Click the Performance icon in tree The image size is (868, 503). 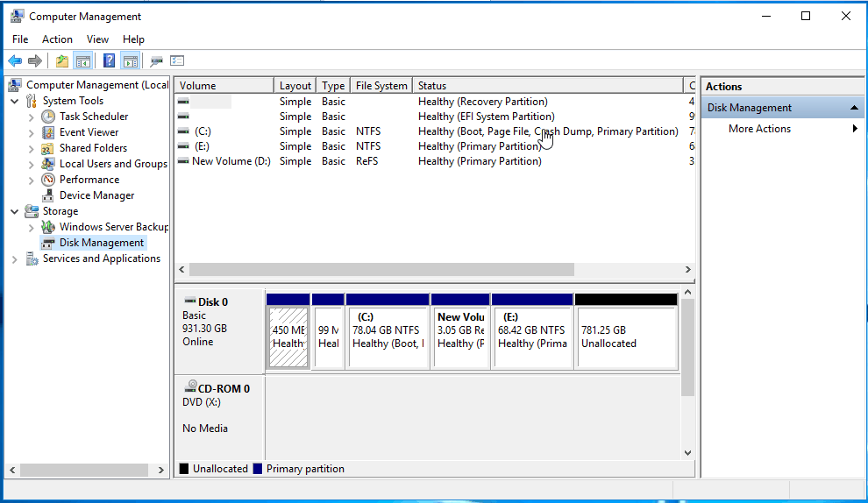(x=49, y=180)
